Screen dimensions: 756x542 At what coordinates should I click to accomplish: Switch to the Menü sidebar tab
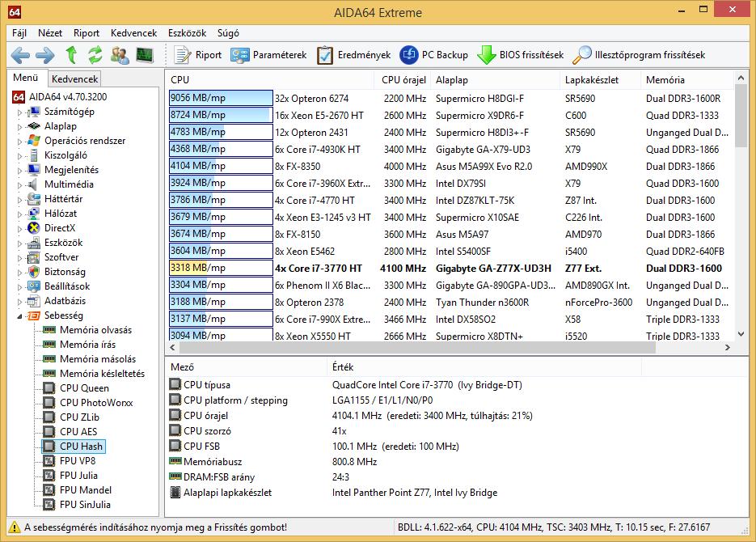tap(26, 78)
